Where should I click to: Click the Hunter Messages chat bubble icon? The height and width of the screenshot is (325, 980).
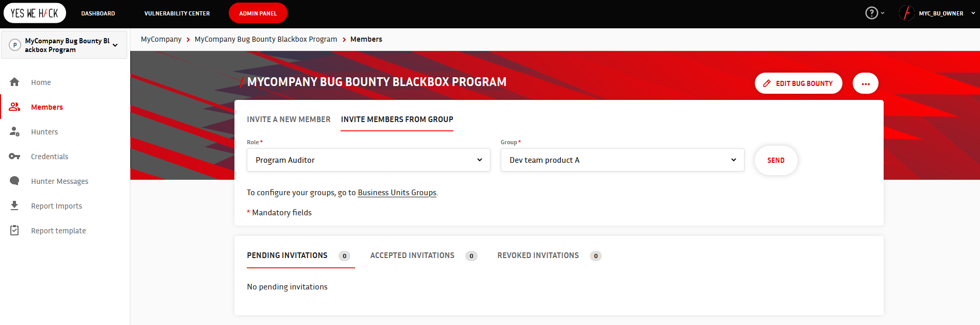coord(14,181)
